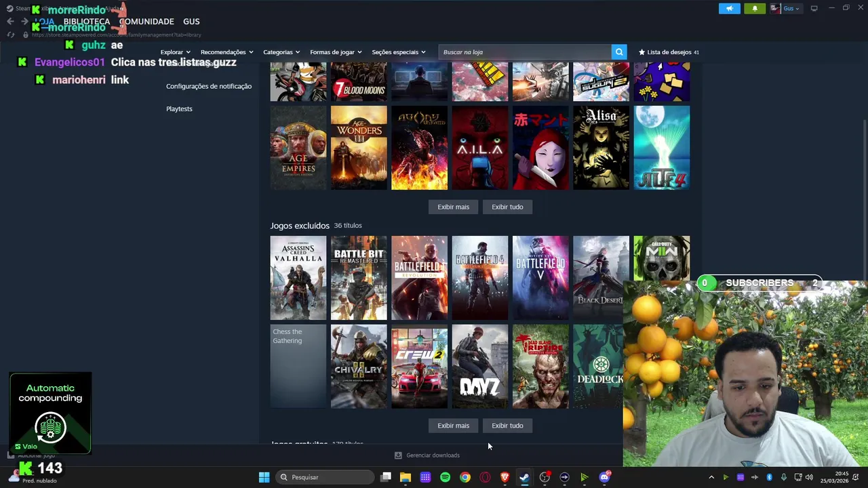Image resolution: width=868 pixels, height=488 pixels.
Task: Click the microphone tray icon
Action: (x=784, y=477)
